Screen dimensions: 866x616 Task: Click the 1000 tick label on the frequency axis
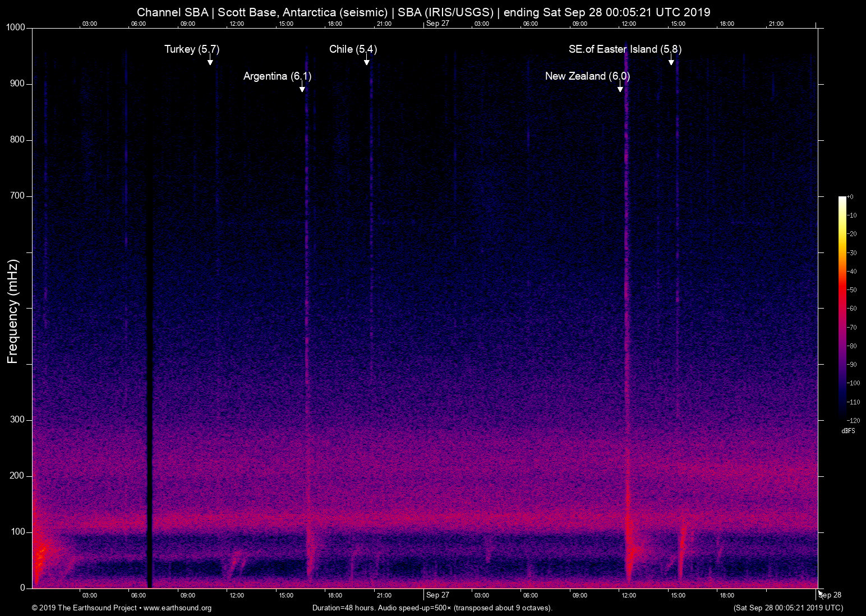tap(15, 27)
